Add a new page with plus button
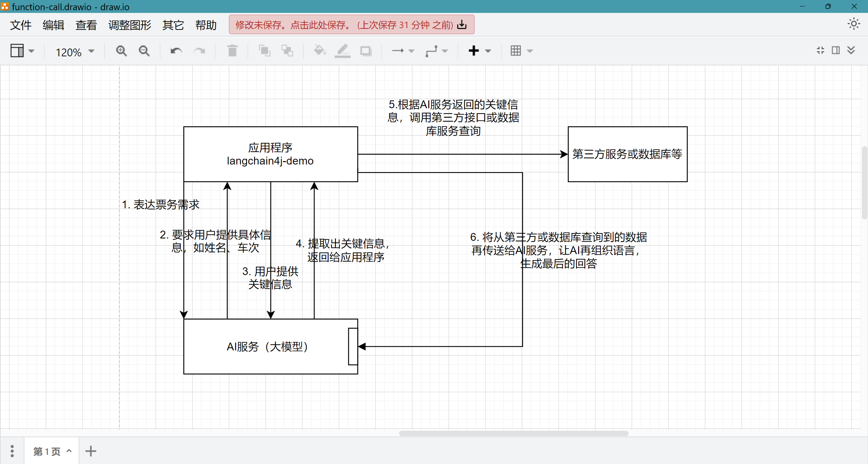Viewport: 868px width, 464px height. pyautogui.click(x=91, y=451)
